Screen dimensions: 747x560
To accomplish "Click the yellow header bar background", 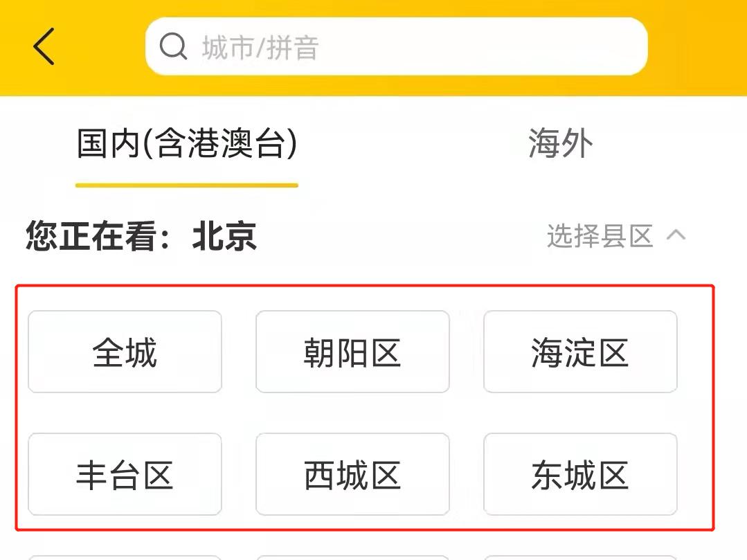I will (x=696, y=48).
